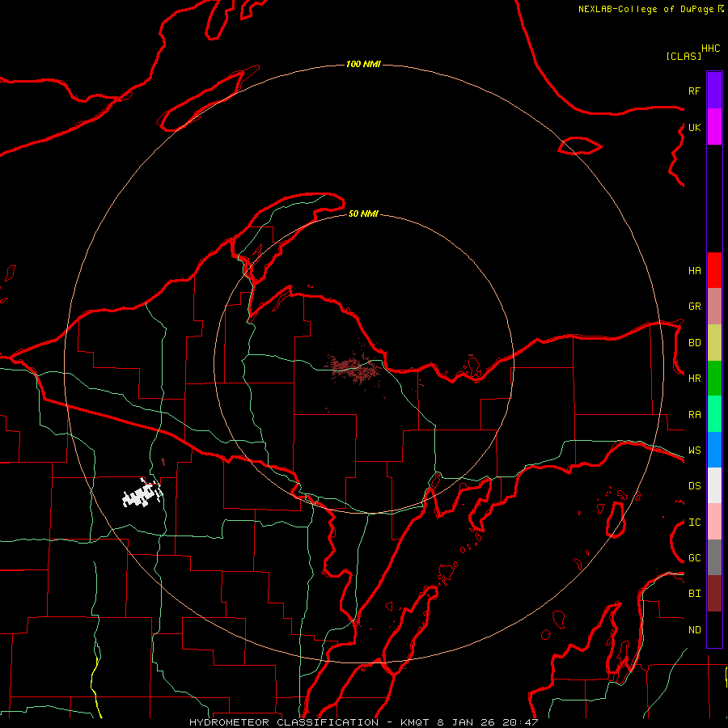Image resolution: width=728 pixels, height=728 pixels.
Task: Click the GR legend label
Action: coord(694,307)
